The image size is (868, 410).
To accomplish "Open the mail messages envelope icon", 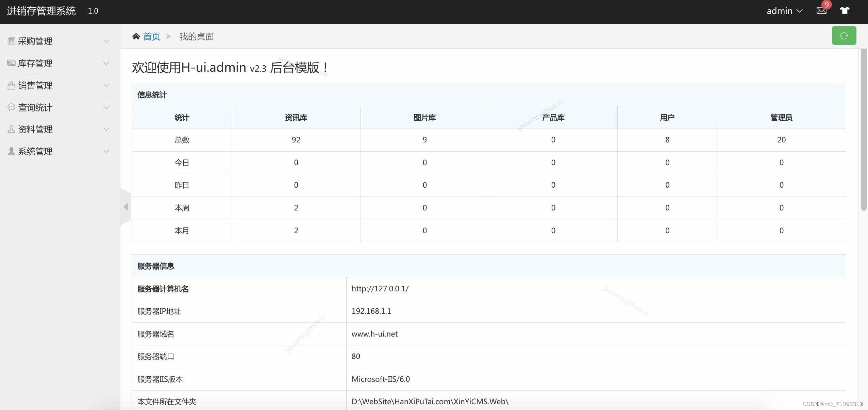I will click(x=821, y=11).
